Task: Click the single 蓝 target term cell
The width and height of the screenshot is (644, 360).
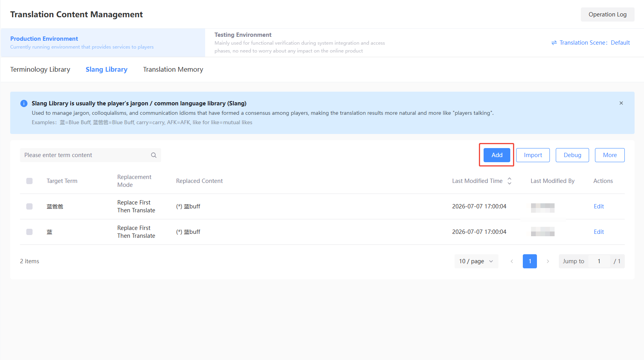Action: pos(49,232)
